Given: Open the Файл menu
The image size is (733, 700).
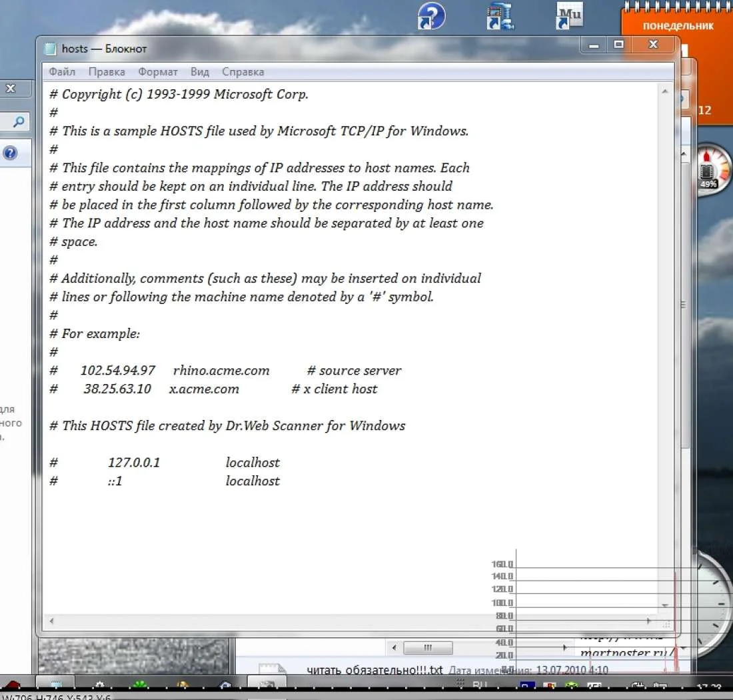Looking at the screenshot, I should [x=62, y=72].
